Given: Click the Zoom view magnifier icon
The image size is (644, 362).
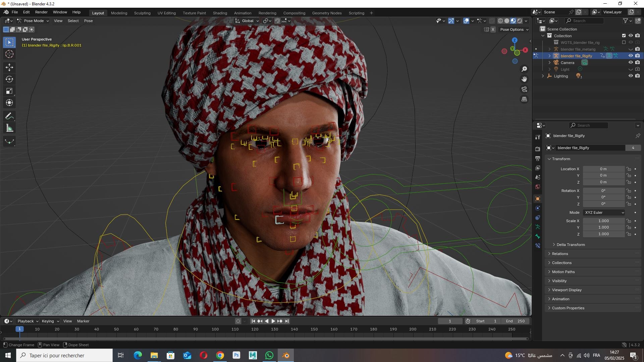Looking at the screenshot, I should click(x=524, y=69).
